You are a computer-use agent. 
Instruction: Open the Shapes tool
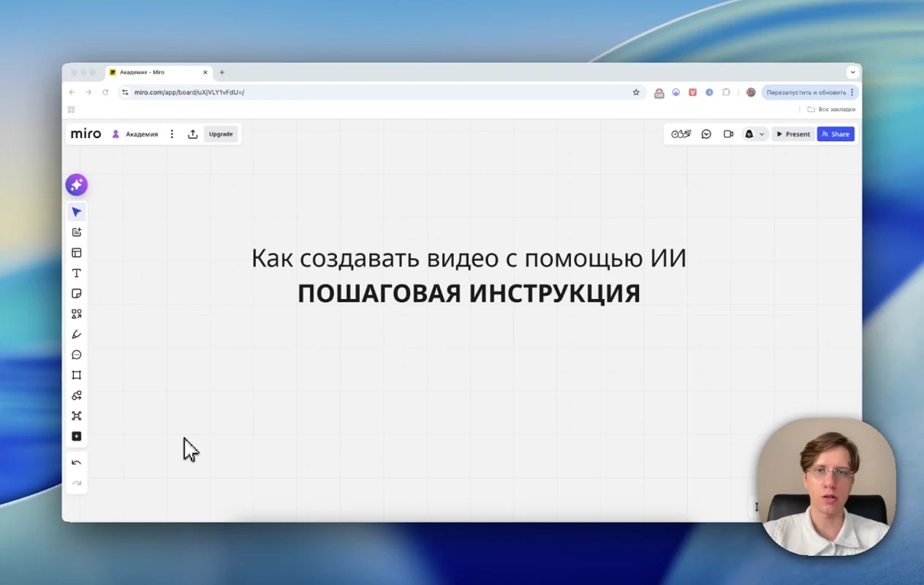pyautogui.click(x=77, y=314)
